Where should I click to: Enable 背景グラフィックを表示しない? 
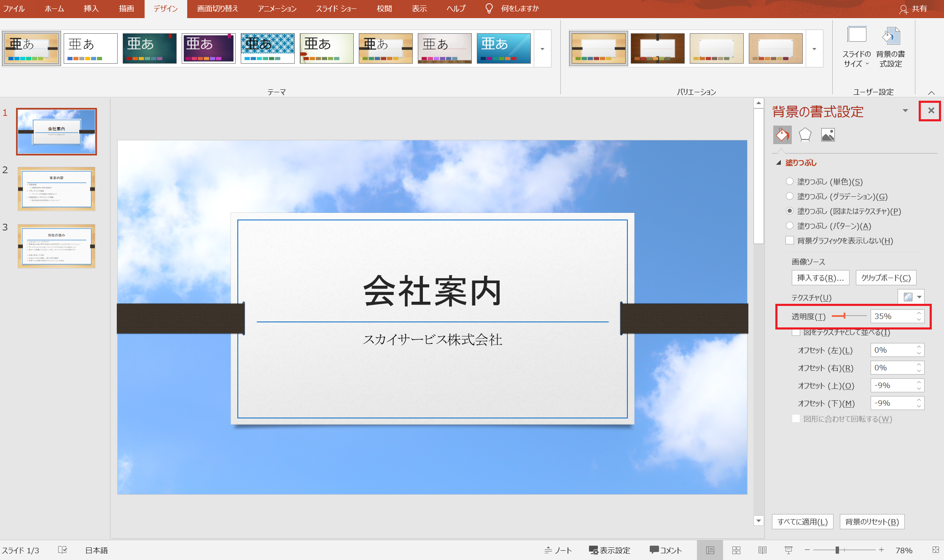coord(789,240)
